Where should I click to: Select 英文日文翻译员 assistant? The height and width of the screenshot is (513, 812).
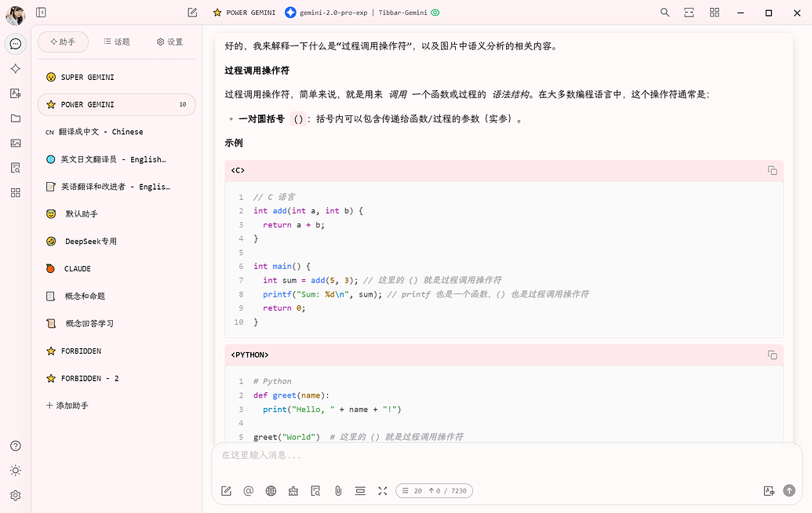(117, 159)
